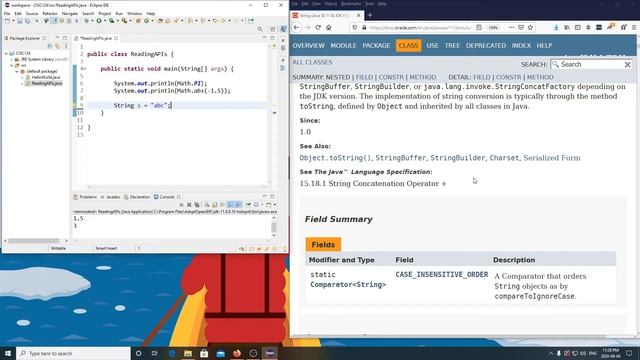Click the Firefox Home button
The width and height of the screenshot is (640, 360).
tap(329, 27)
